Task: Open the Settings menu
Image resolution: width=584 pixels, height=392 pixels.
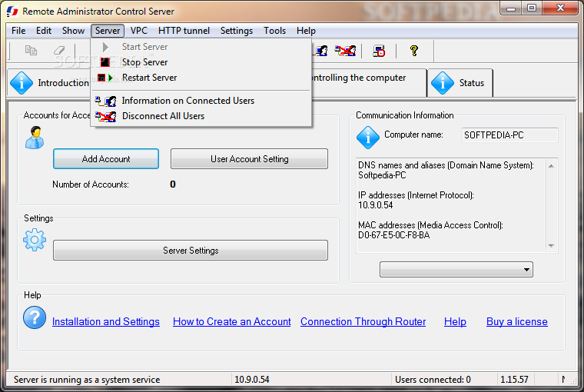Action: [237, 31]
